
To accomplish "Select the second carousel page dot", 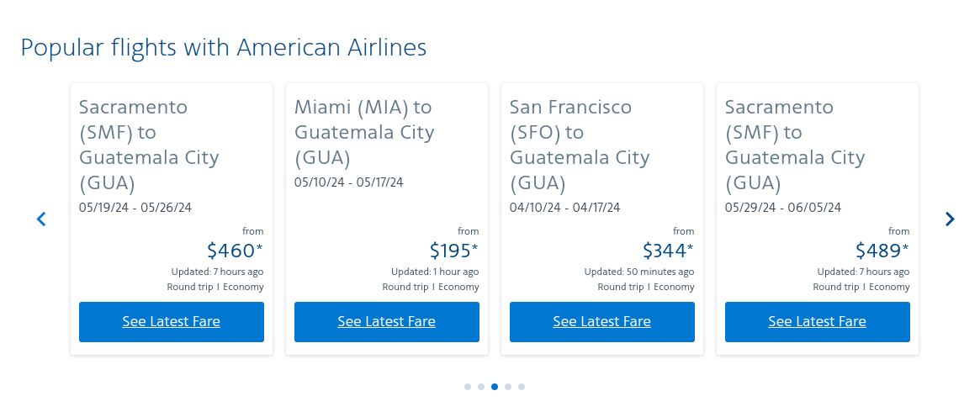I will [x=481, y=387].
